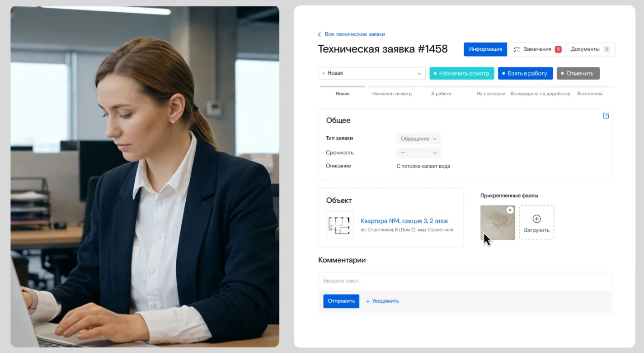The width and height of the screenshot is (644, 353).
Task: Send the comment with Отправить button
Action: pyautogui.click(x=341, y=301)
